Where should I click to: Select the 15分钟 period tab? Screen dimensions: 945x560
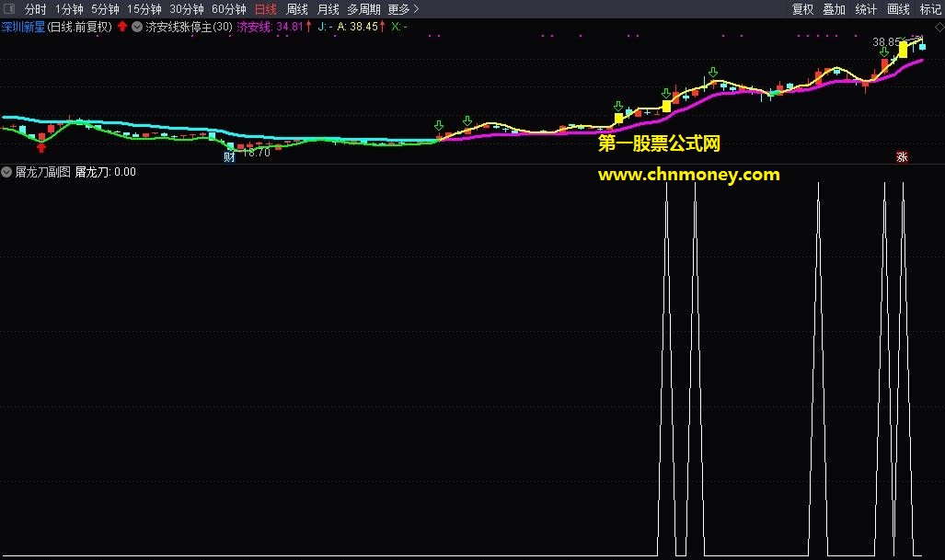144,9
